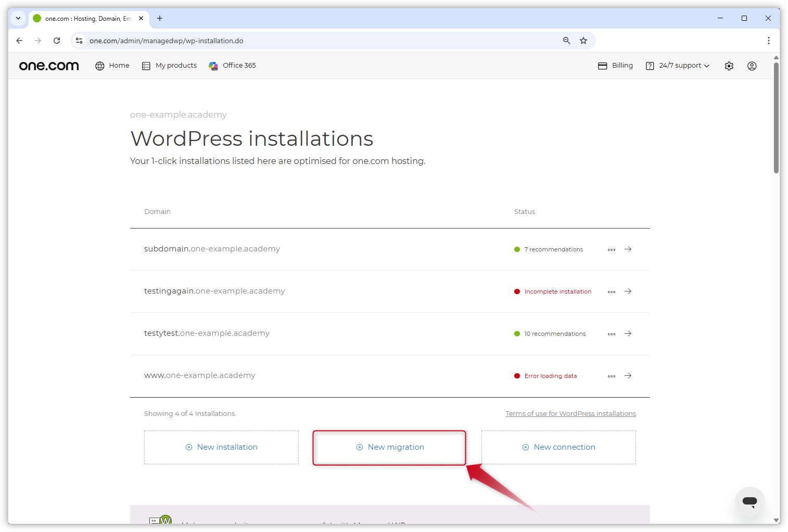The height and width of the screenshot is (532, 788).
Task: Open three-dots menu for www.one-example.academy
Action: click(612, 376)
